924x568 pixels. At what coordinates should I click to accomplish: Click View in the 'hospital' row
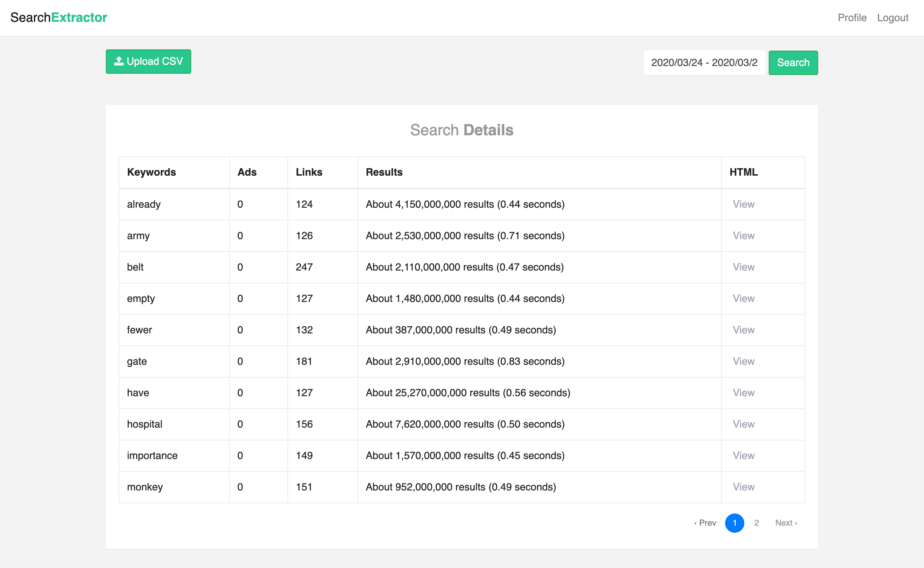point(743,424)
